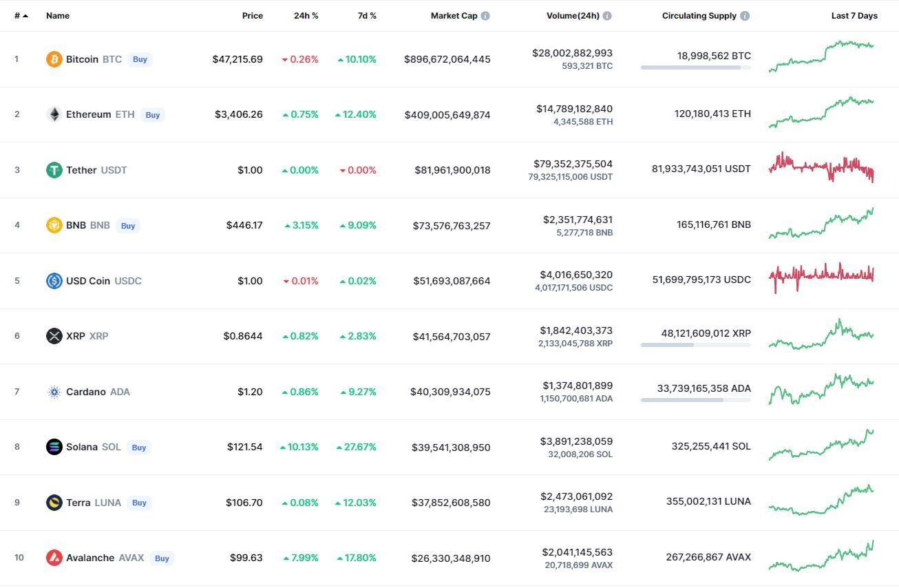This screenshot has width=899, height=588.
Task: Open the Market Cap info tooltip icon
Action: [485, 16]
